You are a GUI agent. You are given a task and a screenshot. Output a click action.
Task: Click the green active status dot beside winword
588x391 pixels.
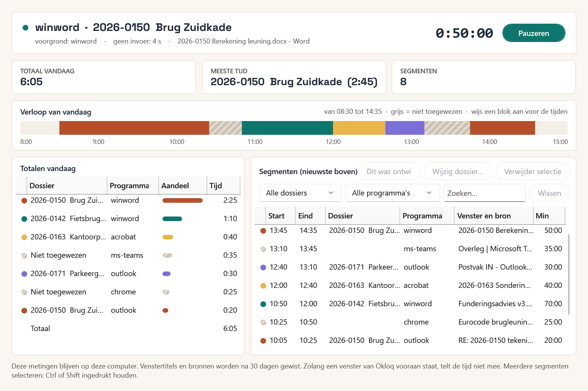[x=26, y=27]
